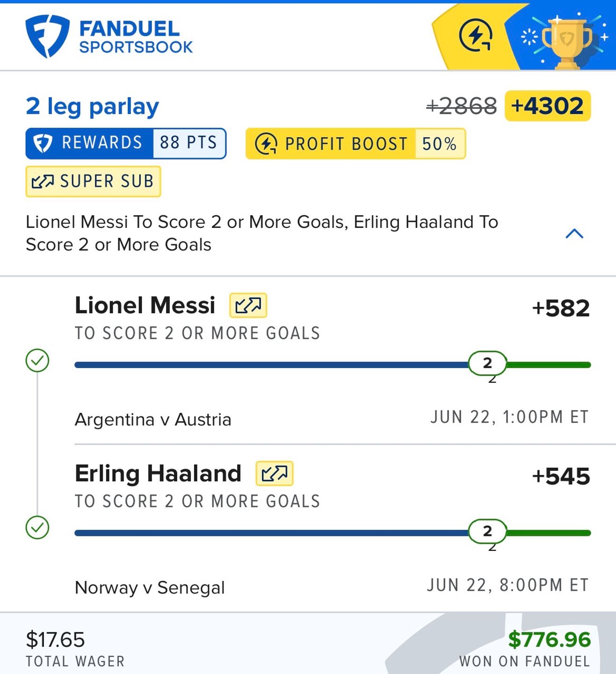Open the Norway v Senegal match link
Screen dimensions: 616x674
(150, 587)
